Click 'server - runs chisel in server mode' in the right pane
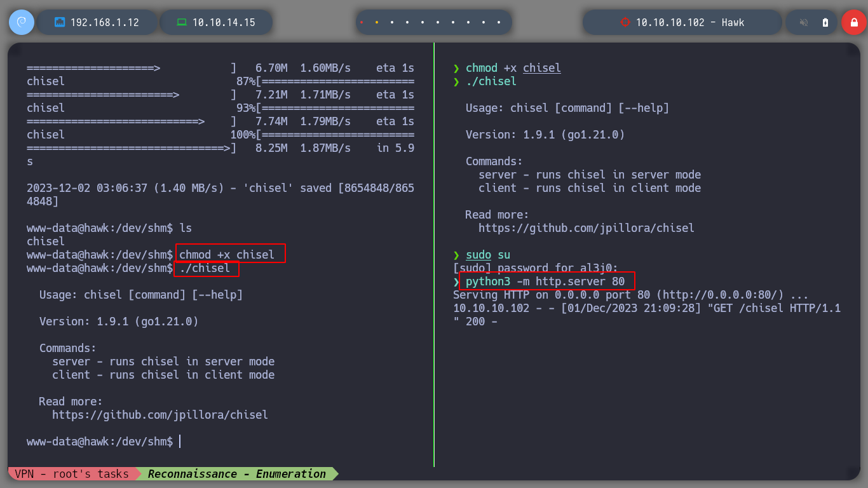 [590, 175]
